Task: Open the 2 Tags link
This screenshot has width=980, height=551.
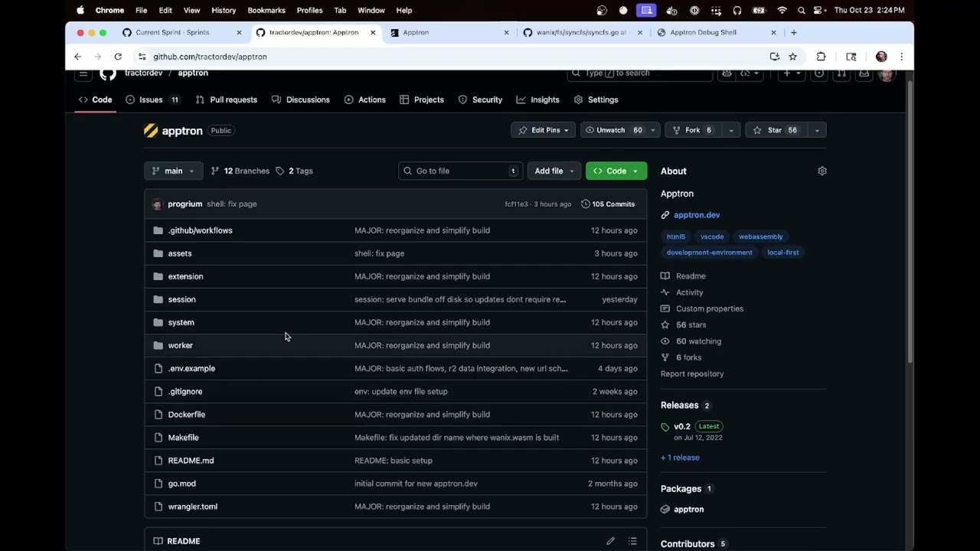Action: (x=295, y=171)
